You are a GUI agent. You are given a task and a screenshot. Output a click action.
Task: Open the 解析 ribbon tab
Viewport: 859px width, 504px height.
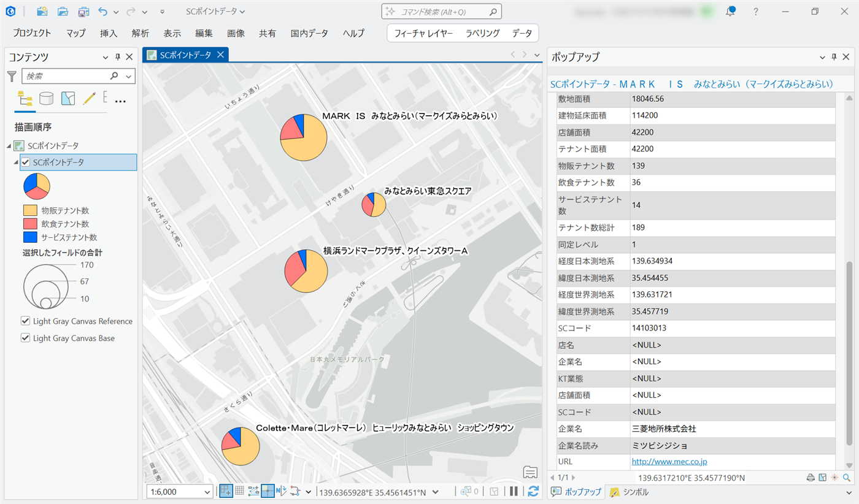tap(140, 33)
